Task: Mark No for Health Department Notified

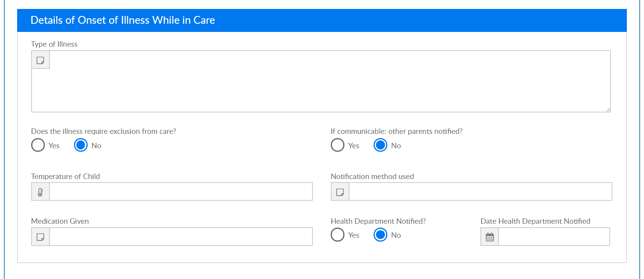Action: [x=381, y=235]
